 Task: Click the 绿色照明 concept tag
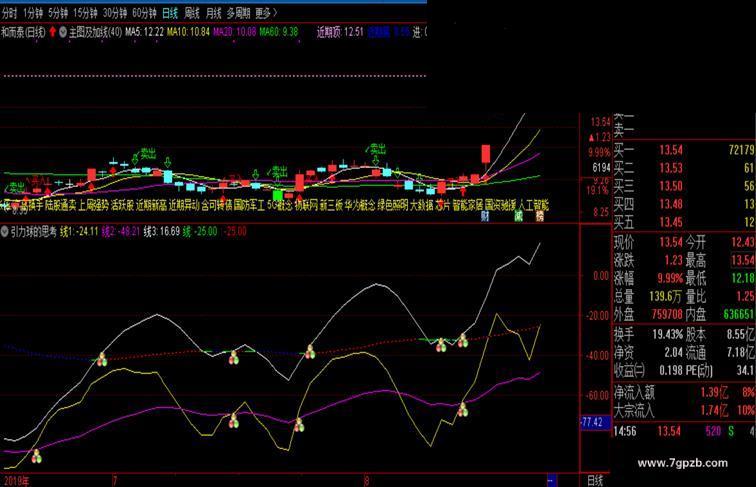point(393,206)
